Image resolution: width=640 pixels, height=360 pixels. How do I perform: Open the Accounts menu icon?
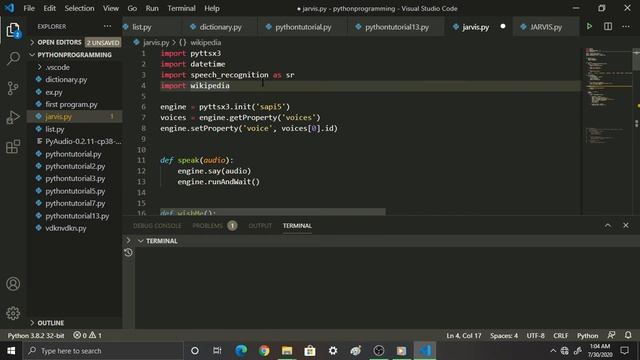13,284
